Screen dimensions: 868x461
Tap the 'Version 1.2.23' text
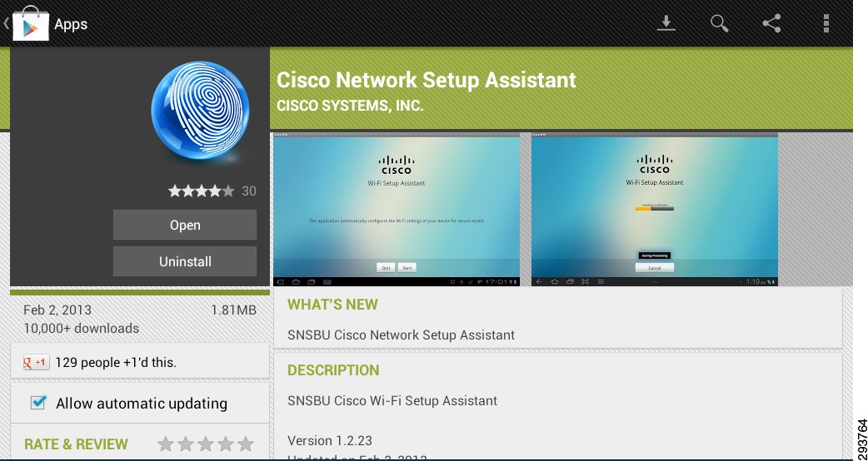[330, 440]
